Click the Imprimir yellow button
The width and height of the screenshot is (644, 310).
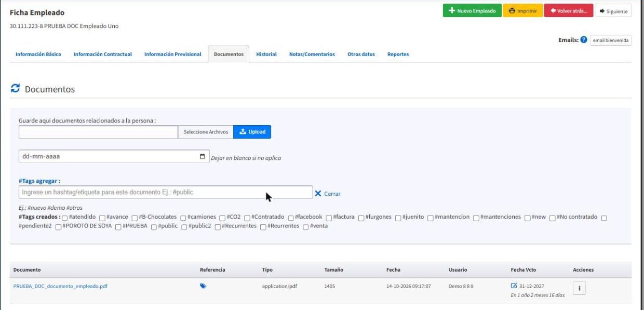[522, 11]
